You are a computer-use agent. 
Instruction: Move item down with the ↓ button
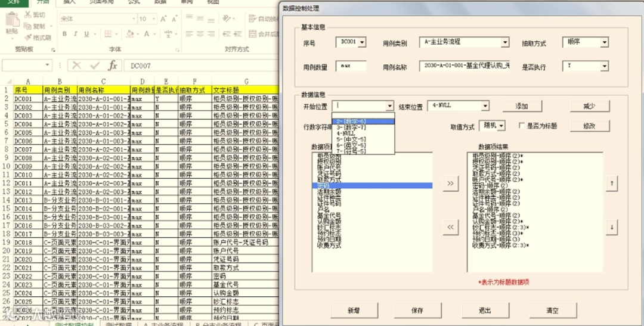[612, 226]
